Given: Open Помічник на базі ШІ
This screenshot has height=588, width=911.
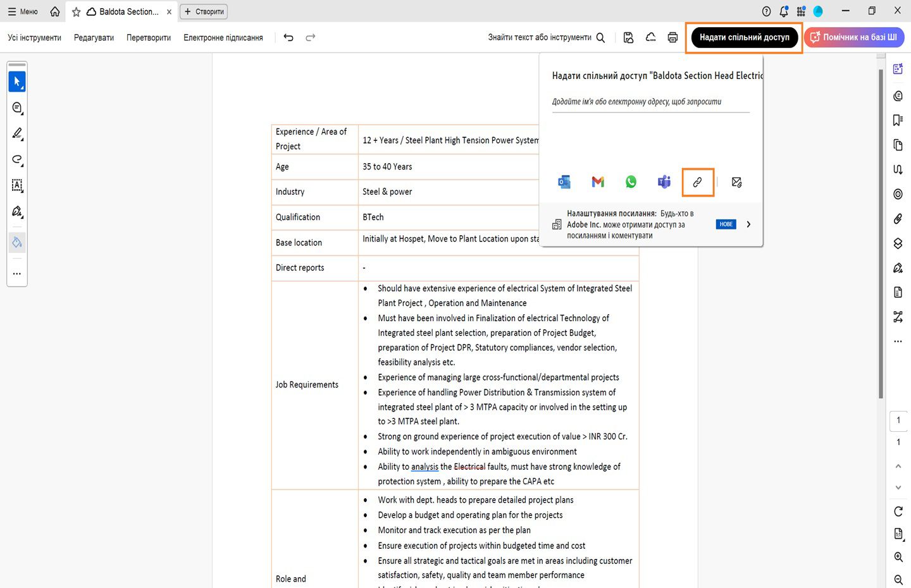Looking at the screenshot, I should tap(854, 37).
